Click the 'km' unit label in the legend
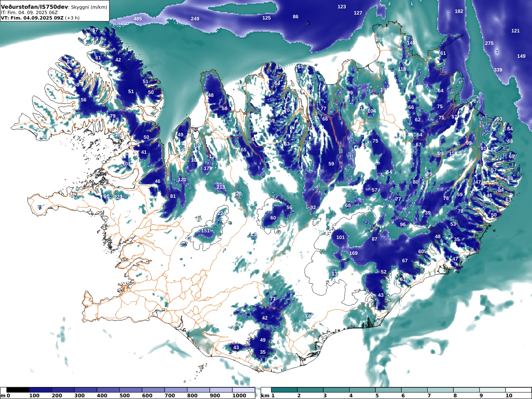This screenshot has width=532, height=399. 265,396
